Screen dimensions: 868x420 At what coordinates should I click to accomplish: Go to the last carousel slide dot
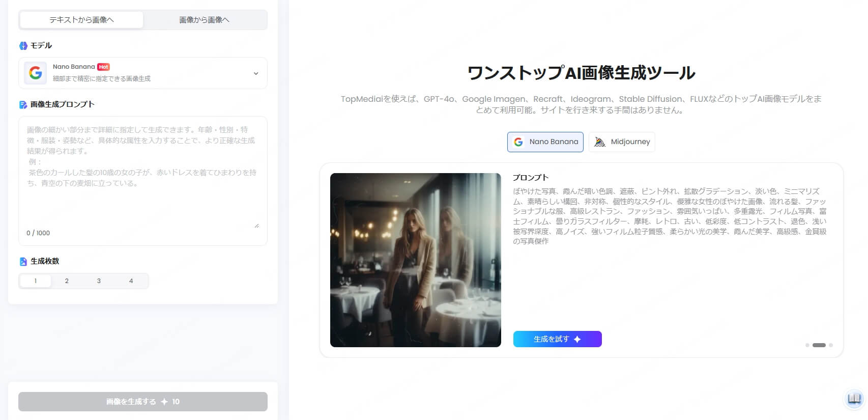coord(831,345)
